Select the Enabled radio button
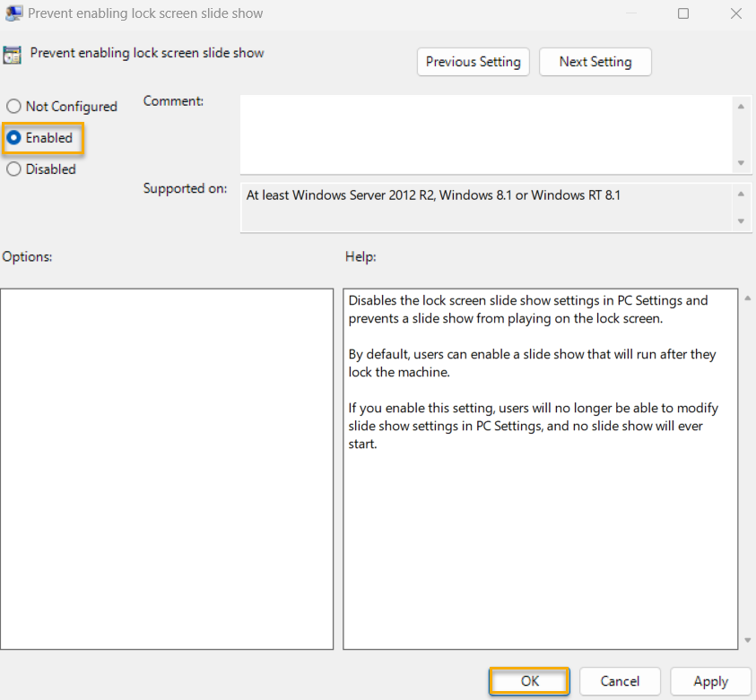Screen dimensions: 756x700 click(x=13, y=138)
